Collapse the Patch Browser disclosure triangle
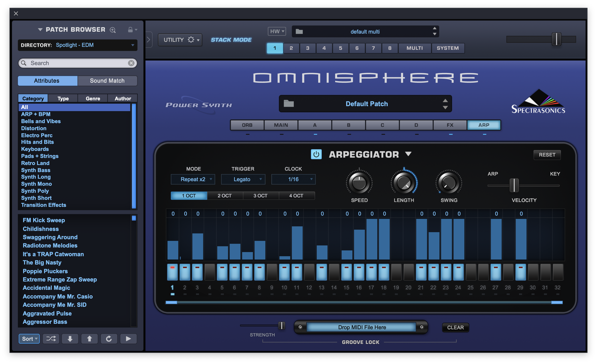Screen dimensions: 597x364 click(x=40, y=30)
